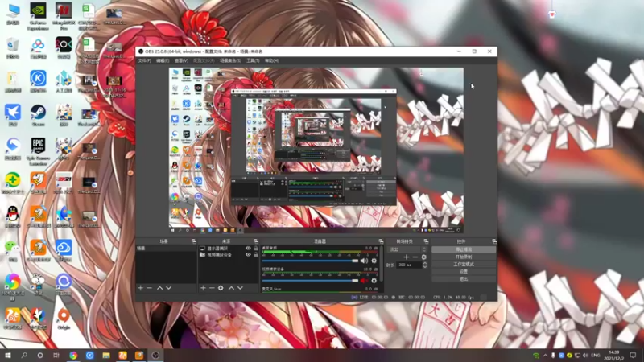This screenshot has width=644, height=362.
Task: Select the display capture source row
Action: 229,249
